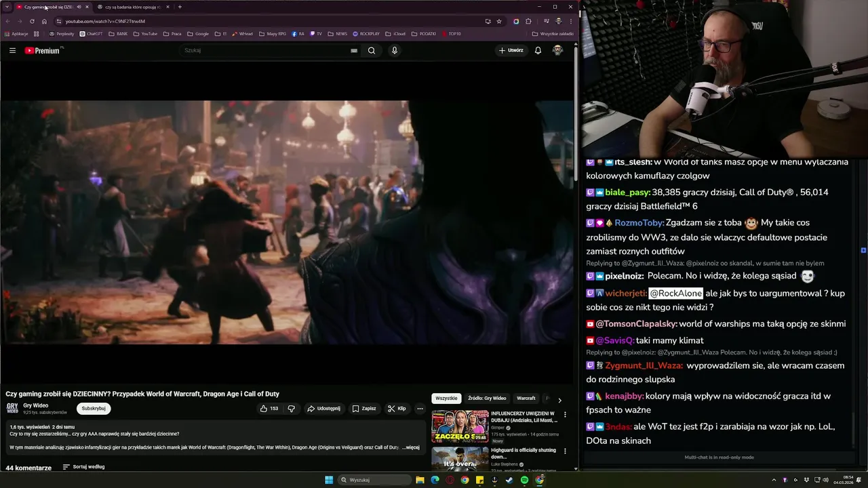Bookmark this page with star icon
Screen dimensions: 868x488
pos(499,21)
